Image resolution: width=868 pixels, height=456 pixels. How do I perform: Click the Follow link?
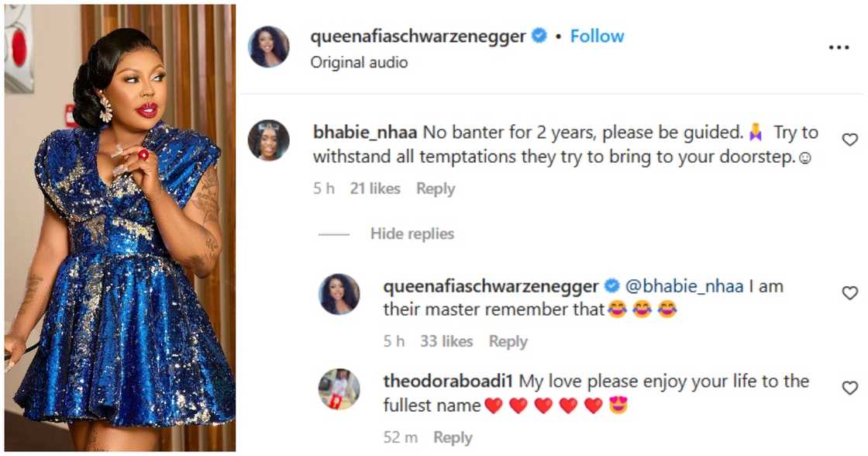pos(597,36)
